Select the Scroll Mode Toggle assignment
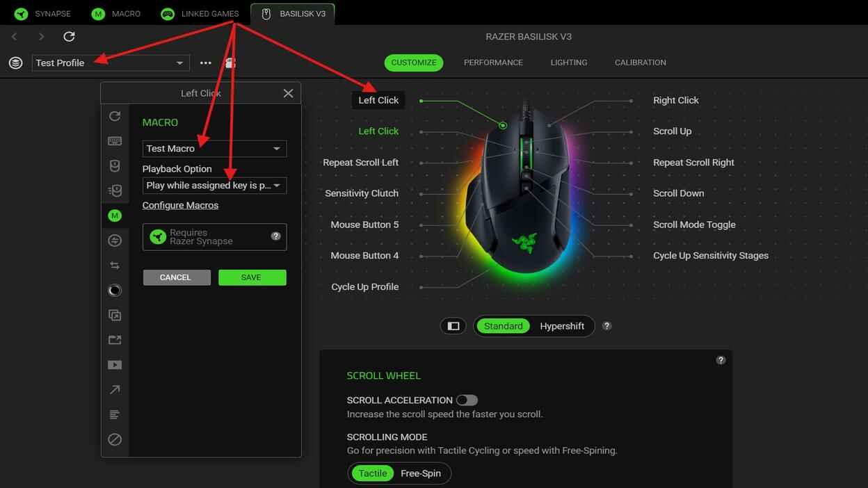Viewport: 868px width, 488px height. 694,225
